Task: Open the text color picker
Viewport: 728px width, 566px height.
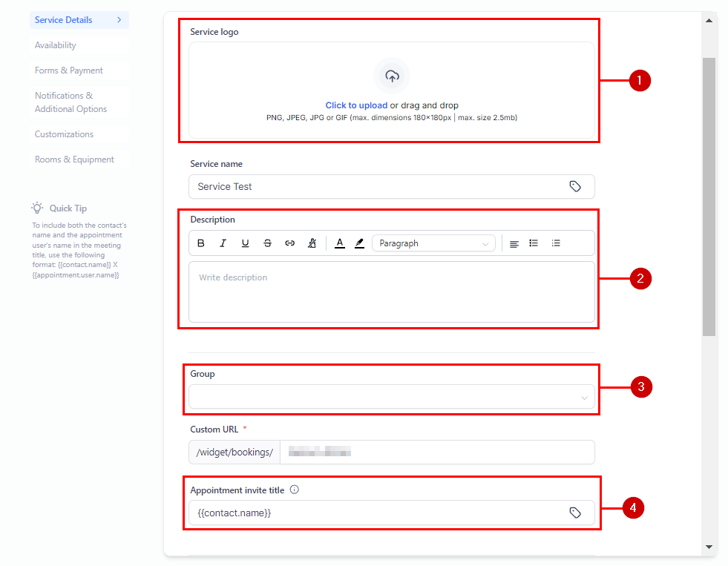Action: [x=339, y=243]
